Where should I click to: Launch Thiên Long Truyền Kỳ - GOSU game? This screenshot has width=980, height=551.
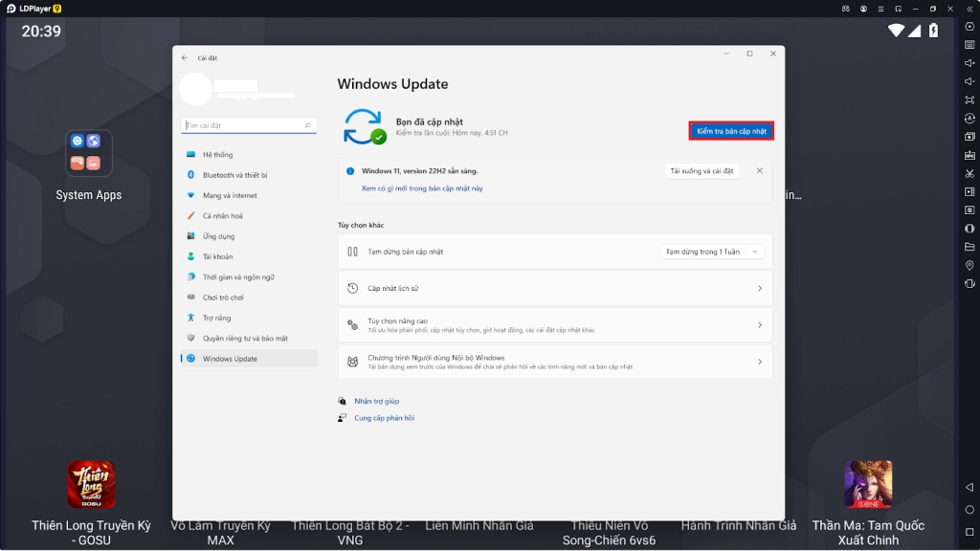pyautogui.click(x=91, y=484)
